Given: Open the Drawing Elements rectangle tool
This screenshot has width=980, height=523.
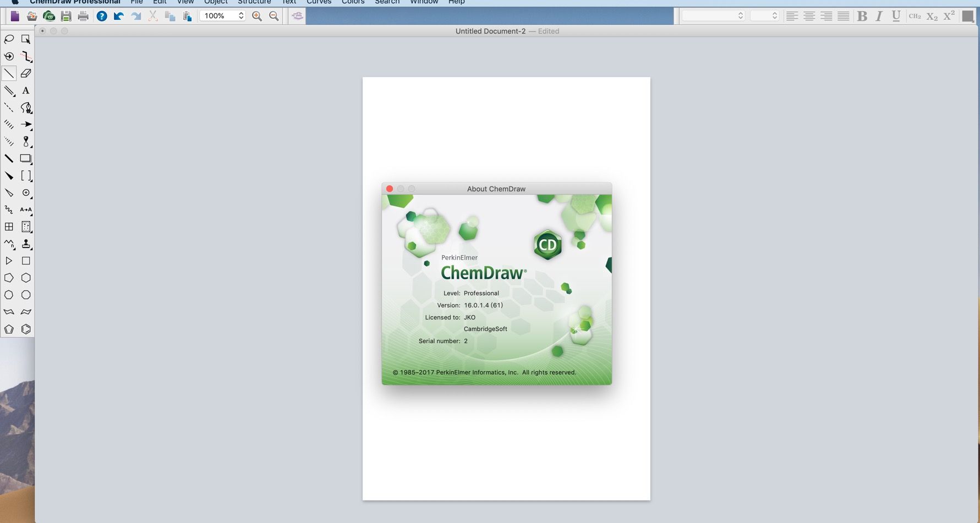Looking at the screenshot, I should [x=26, y=158].
